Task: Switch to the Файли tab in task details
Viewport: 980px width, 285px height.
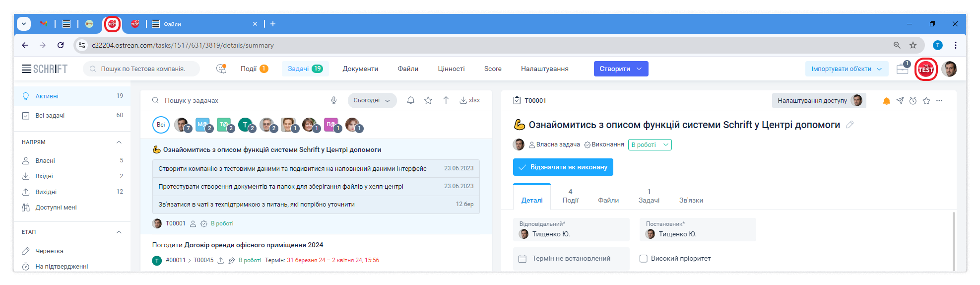Action: [x=608, y=200]
